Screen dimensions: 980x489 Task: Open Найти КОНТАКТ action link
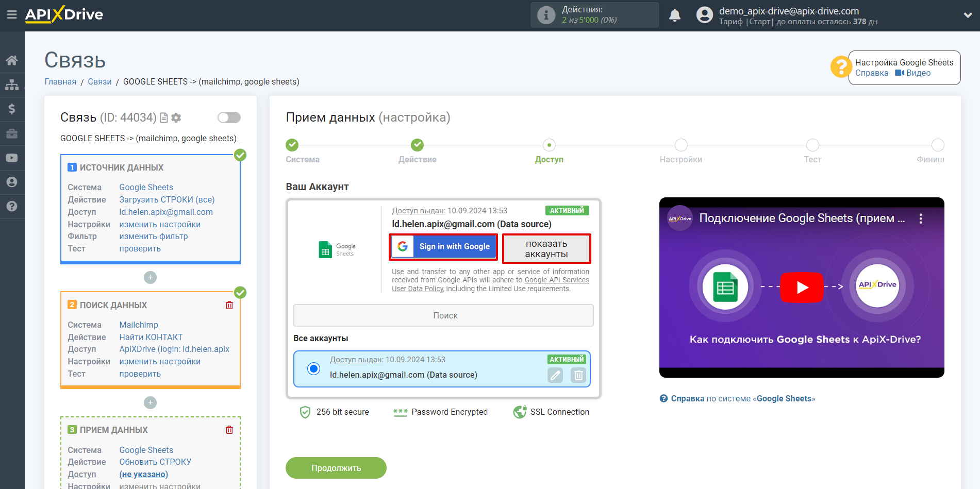tap(151, 338)
